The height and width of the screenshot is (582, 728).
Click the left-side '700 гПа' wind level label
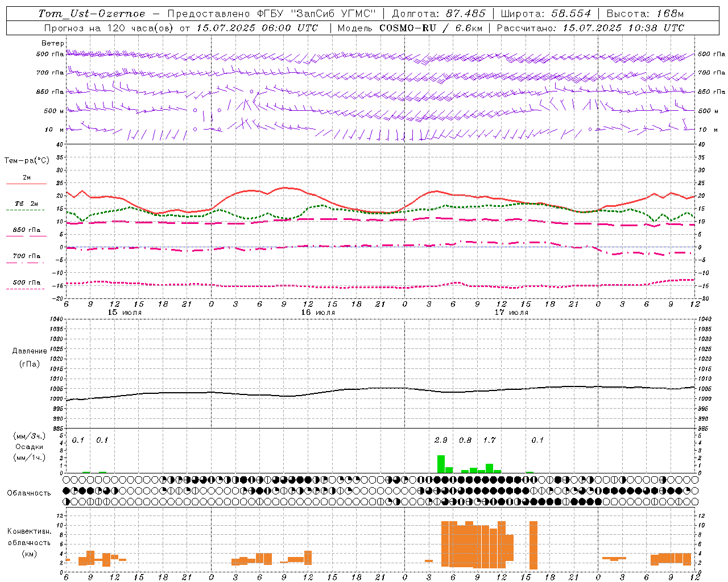coord(50,73)
